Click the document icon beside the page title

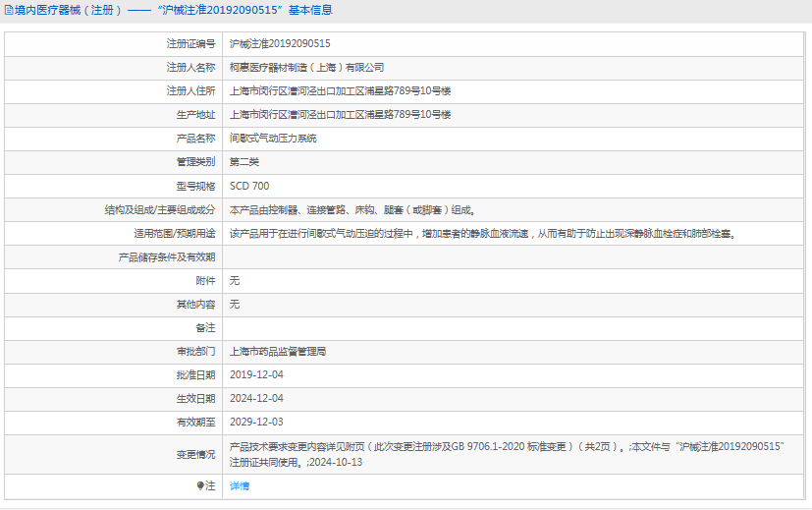coord(9,11)
